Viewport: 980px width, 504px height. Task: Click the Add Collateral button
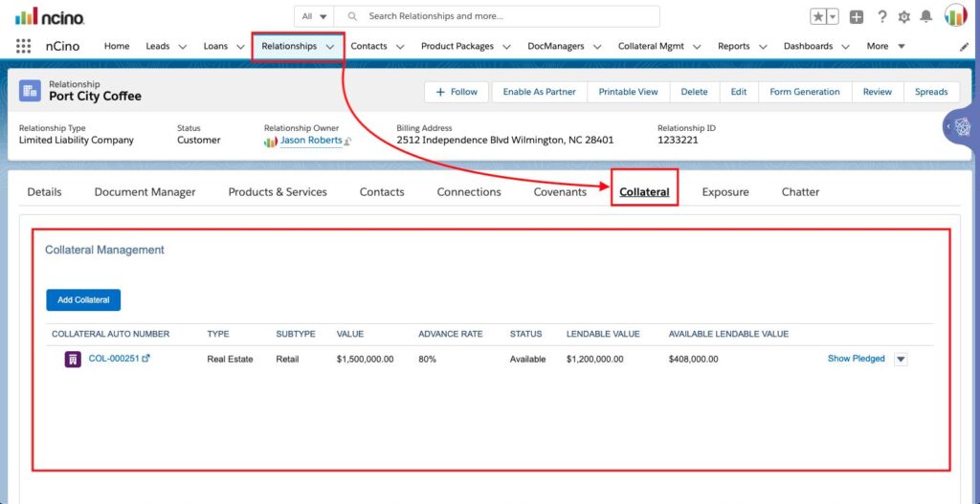83,299
